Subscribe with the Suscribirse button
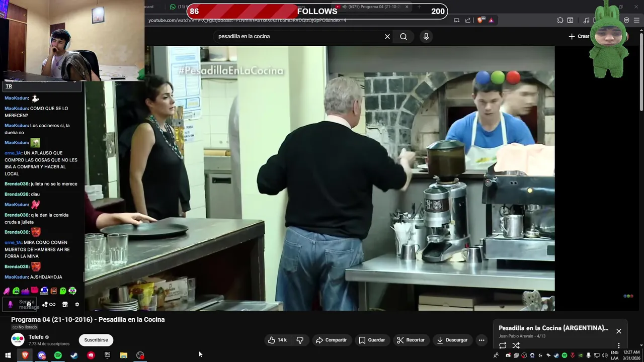Screen dimensions: 644x362 point(96,340)
